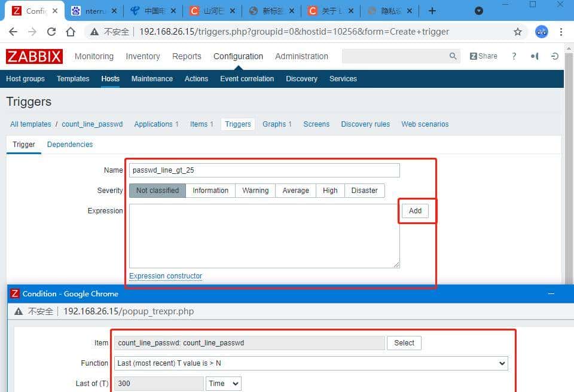Open Chrome's three-dot menu
The width and height of the screenshot is (574, 392).
click(x=561, y=31)
